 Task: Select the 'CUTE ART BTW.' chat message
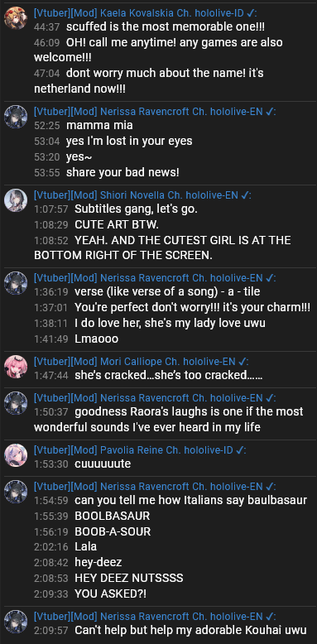click(117, 225)
